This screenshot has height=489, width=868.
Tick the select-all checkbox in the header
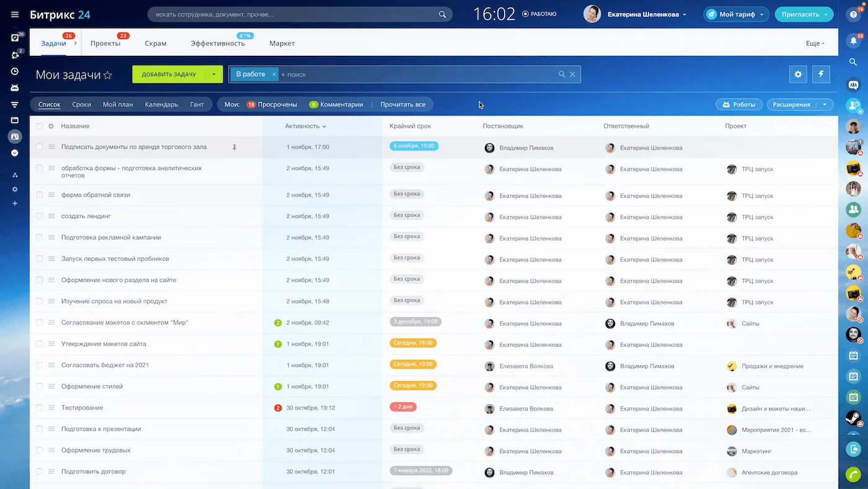pos(40,126)
